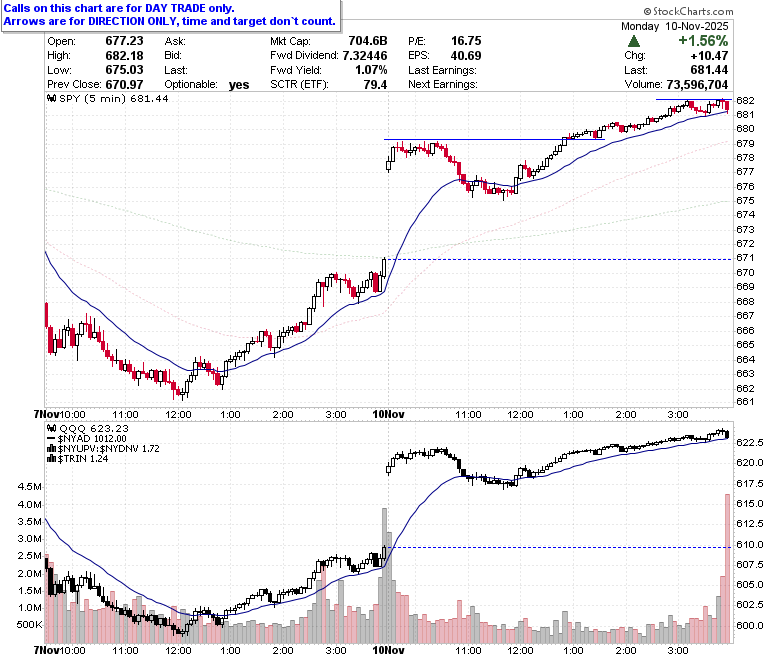The image size is (780, 659).
Task: Click the $NYUPV:$NYDNV histogram legend icon
Action: coord(51,449)
